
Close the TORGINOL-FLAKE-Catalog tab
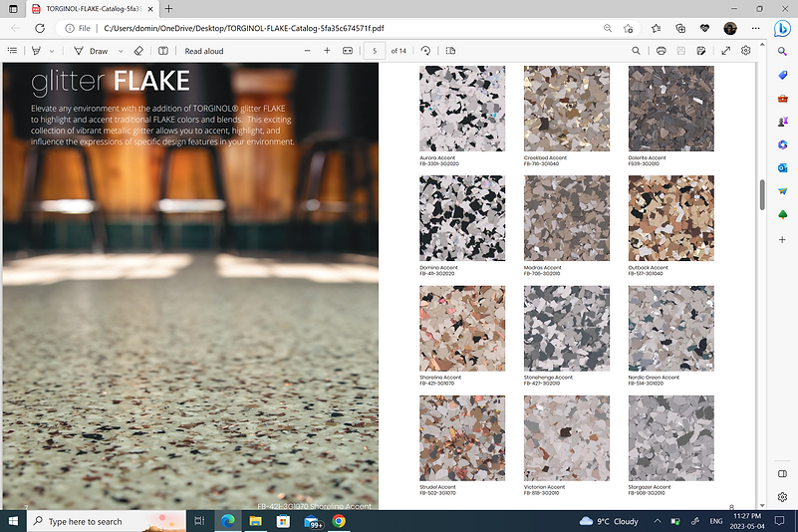(x=150, y=9)
